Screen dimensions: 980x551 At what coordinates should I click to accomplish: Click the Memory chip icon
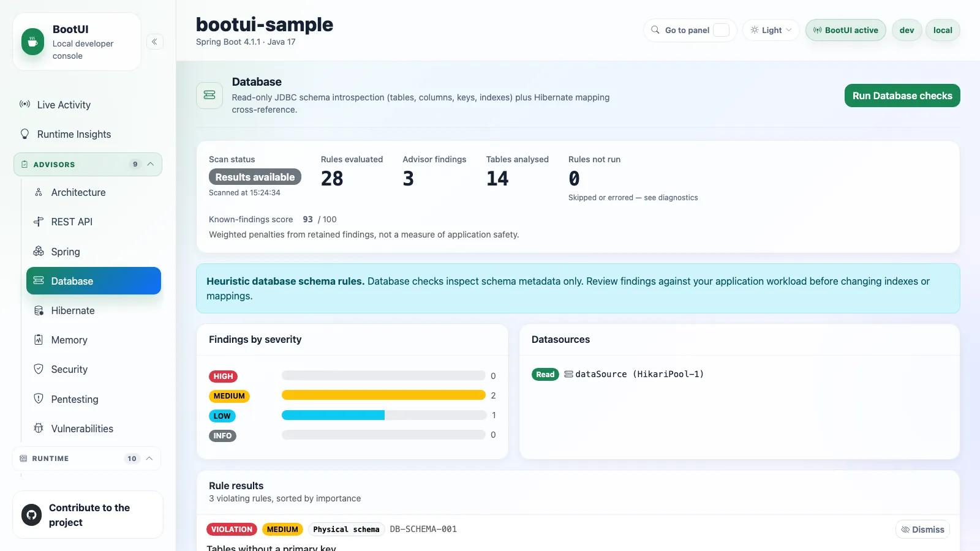39,340
